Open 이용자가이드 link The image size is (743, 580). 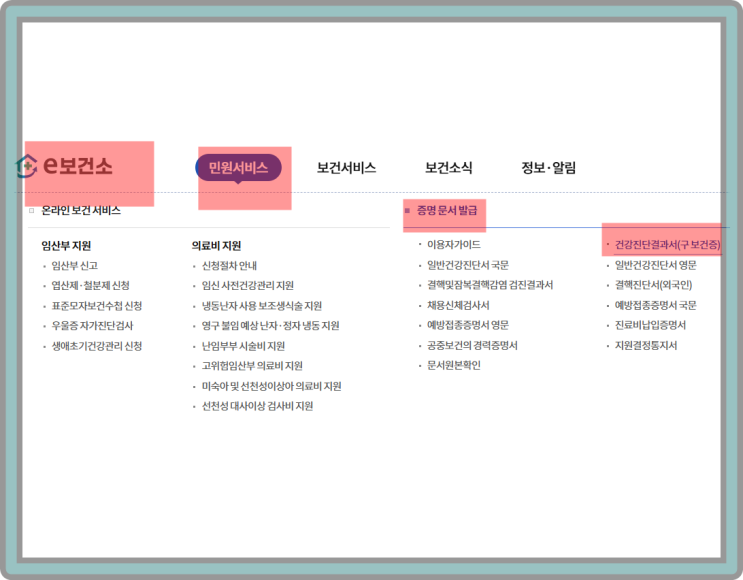[x=453, y=245]
